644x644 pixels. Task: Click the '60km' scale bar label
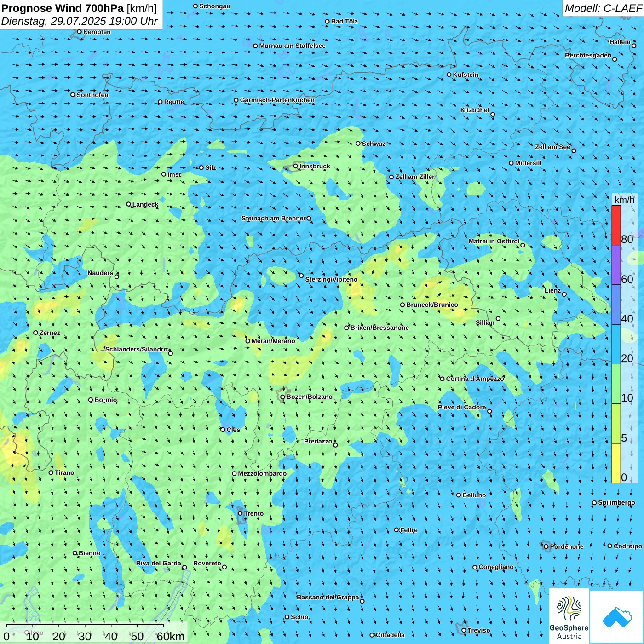coord(171,637)
